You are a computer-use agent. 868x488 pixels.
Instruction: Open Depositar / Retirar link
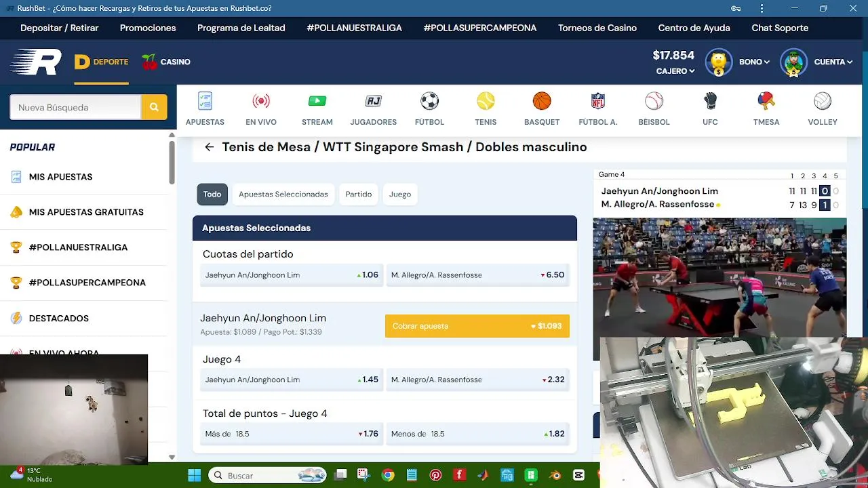[60, 28]
